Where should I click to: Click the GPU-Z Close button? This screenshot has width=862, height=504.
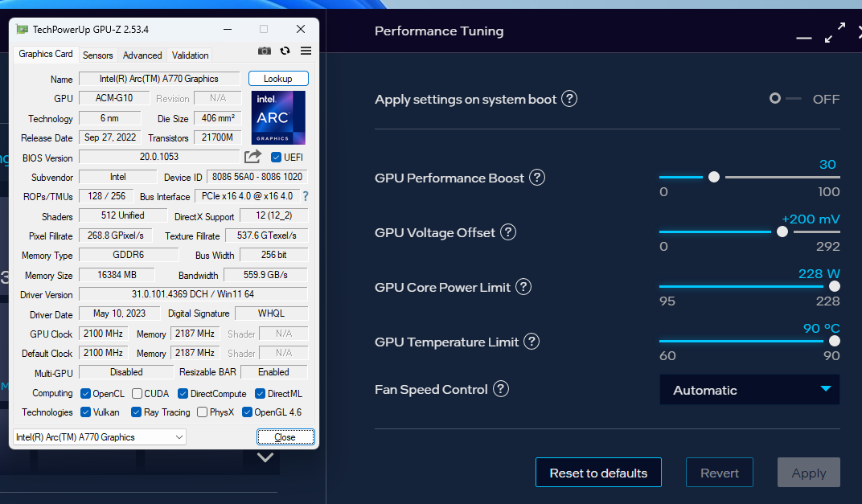point(285,437)
